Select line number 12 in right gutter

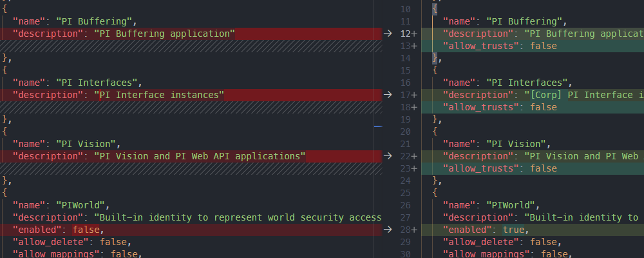pyautogui.click(x=404, y=34)
